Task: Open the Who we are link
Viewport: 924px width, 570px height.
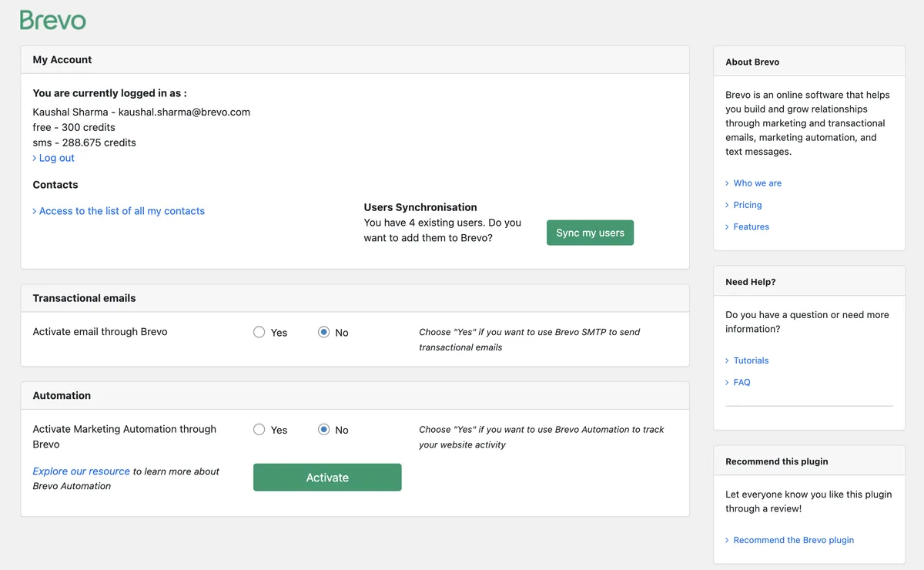Action: click(x=757, y=183)
